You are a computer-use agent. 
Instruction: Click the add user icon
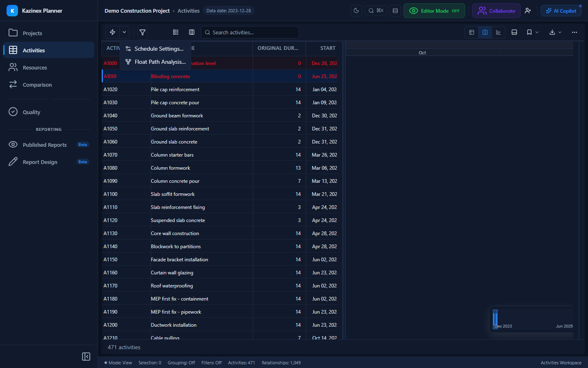[528, 11]
